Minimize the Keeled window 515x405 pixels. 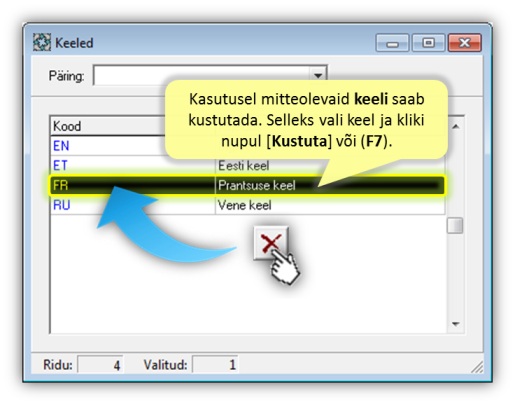pyautogui.click(x=392, y=43)
